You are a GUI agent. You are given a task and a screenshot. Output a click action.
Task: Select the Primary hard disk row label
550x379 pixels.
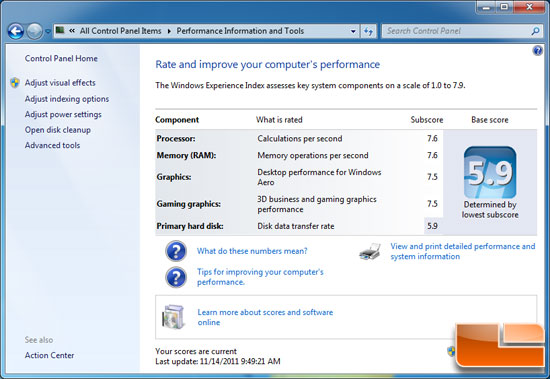[x=190, y=226]
